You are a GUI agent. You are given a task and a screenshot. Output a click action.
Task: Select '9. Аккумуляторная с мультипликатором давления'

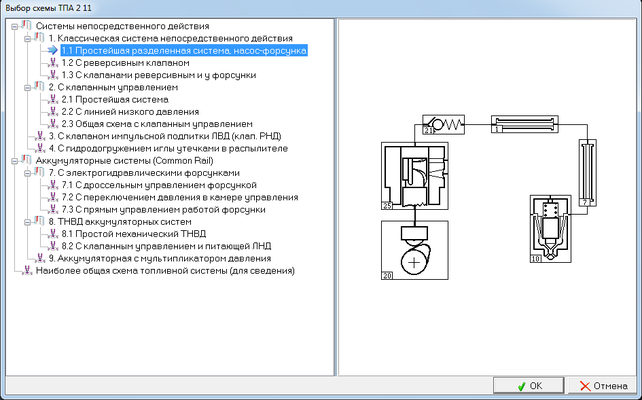click(x=160, y=259)
